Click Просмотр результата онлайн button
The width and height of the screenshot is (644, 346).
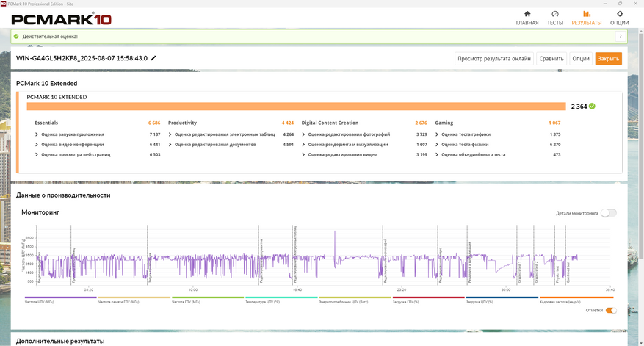tap(493, 59)
